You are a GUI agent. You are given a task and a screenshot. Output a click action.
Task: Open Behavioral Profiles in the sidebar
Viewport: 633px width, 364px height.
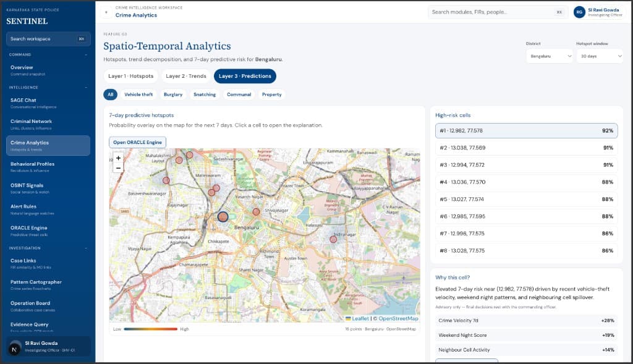48,167
